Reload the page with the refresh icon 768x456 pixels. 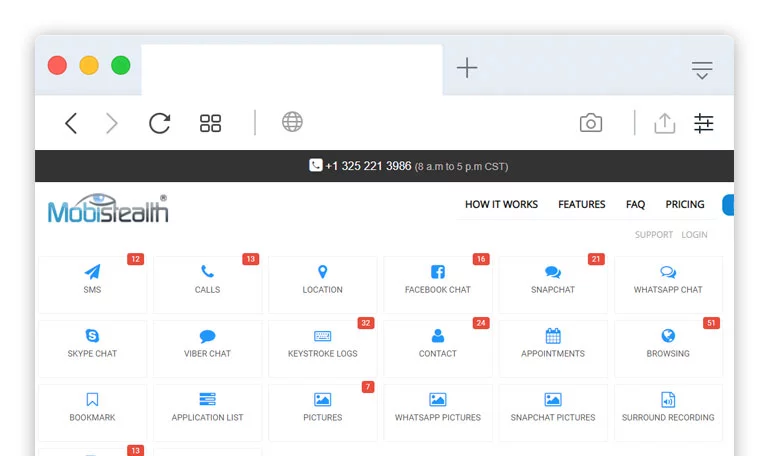coord(160,123)
